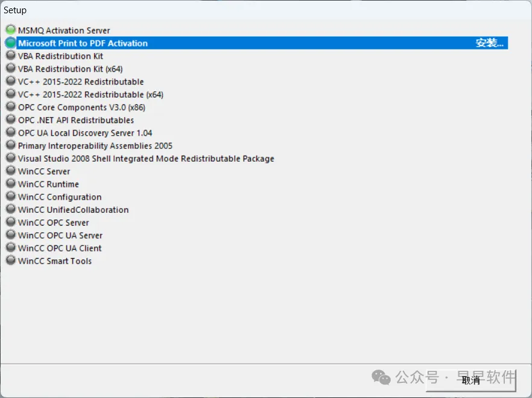This screenshot has width=532, height=398.
Task: Click status icon for Visual Studio 2008 Shell package
Action: pos(11,158)
